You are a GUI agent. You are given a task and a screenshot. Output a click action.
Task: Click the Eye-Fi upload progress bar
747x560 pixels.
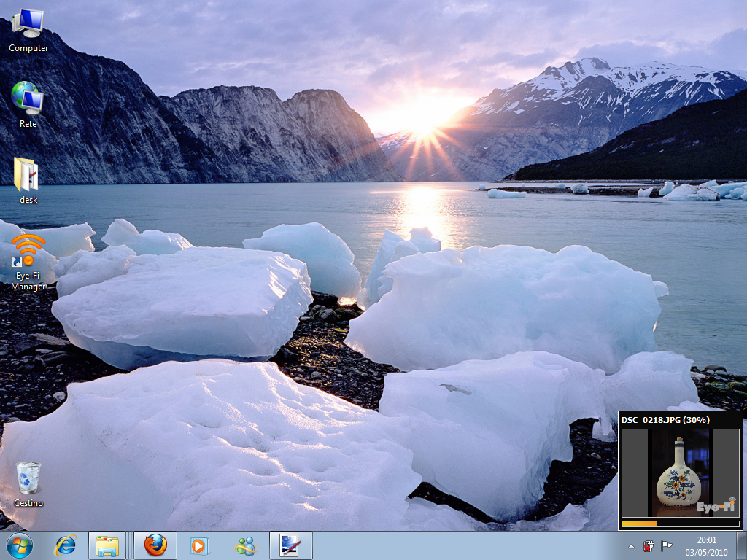coord(680,523)
